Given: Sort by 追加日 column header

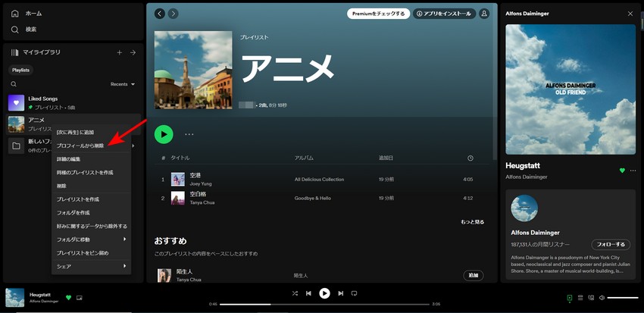Looking at the screenshot, I should (386, 158).
